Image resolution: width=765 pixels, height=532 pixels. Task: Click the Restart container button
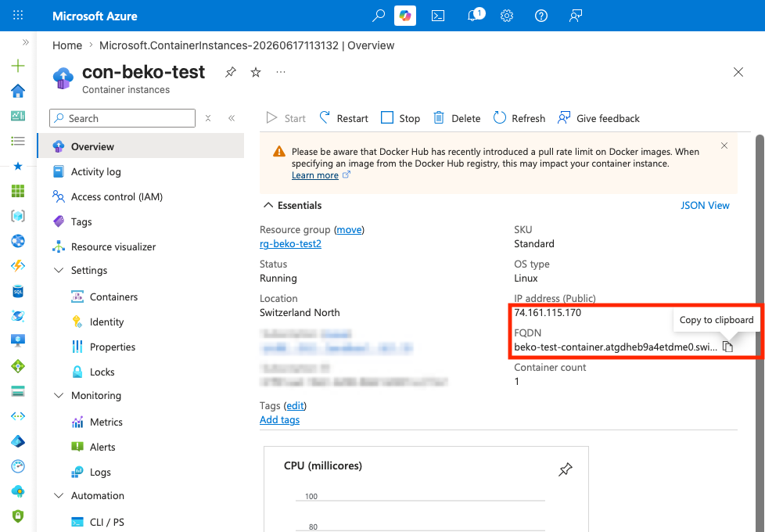344,118
